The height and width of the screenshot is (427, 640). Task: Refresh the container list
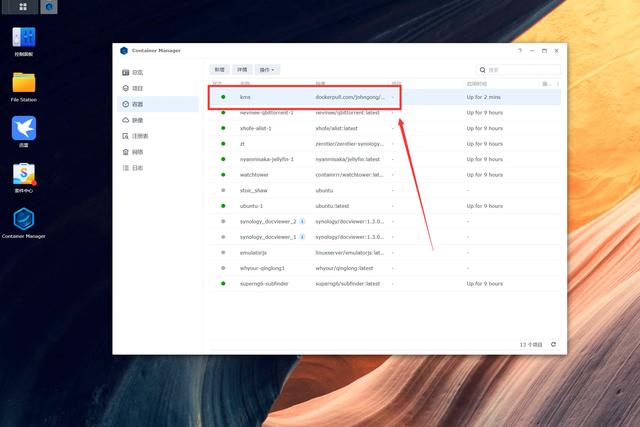coord(553,344)
